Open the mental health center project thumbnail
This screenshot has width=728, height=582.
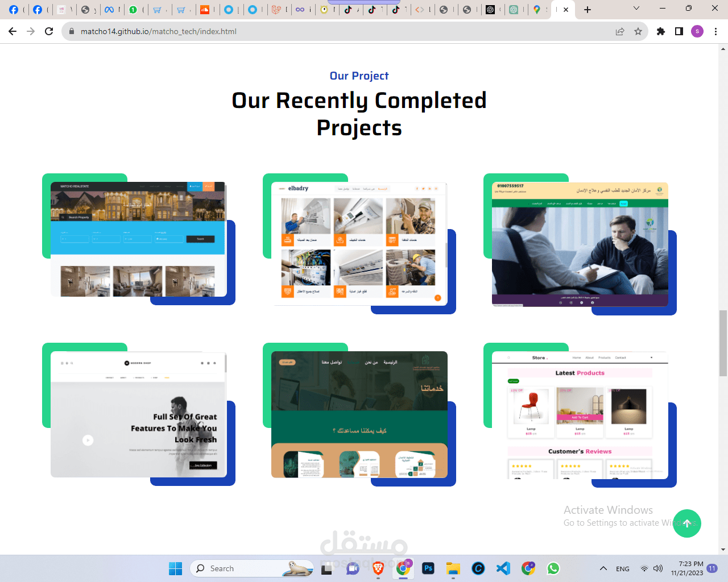tap(580, 244)
